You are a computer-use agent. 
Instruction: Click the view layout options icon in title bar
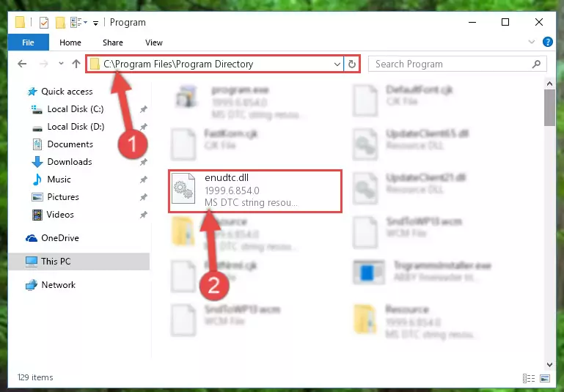pos(78,23)
